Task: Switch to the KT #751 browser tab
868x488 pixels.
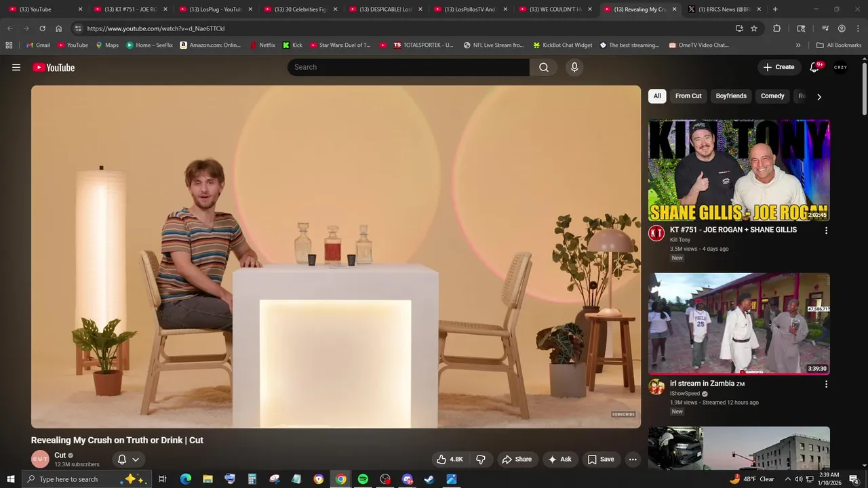Action: pos(130,9)
